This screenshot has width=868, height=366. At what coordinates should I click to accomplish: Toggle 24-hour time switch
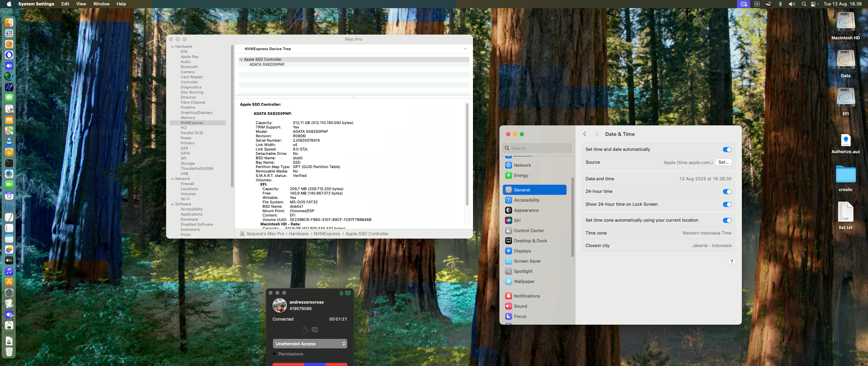[x=727, y=191]
